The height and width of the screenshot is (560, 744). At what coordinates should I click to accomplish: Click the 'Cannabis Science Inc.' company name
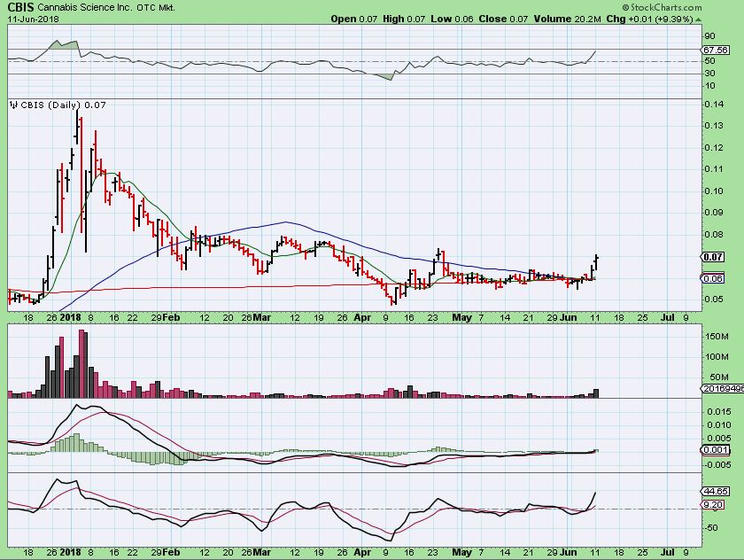[85, 8]
